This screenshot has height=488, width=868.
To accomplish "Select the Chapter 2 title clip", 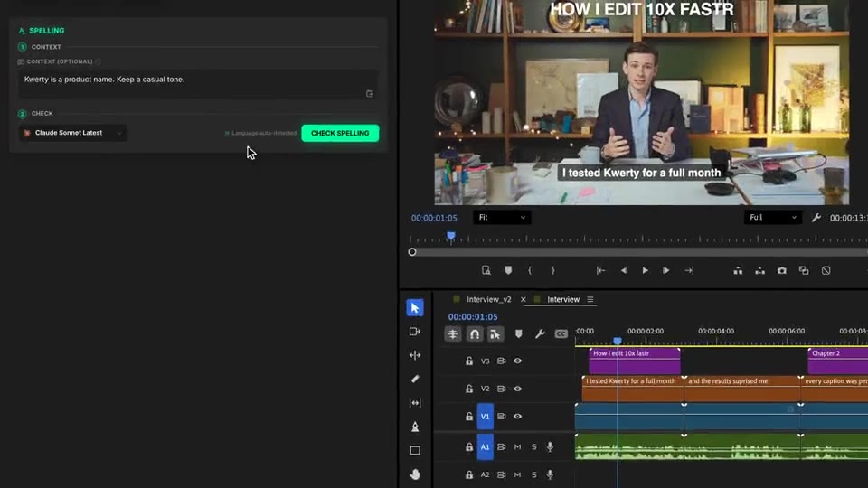I will (837, 361).
